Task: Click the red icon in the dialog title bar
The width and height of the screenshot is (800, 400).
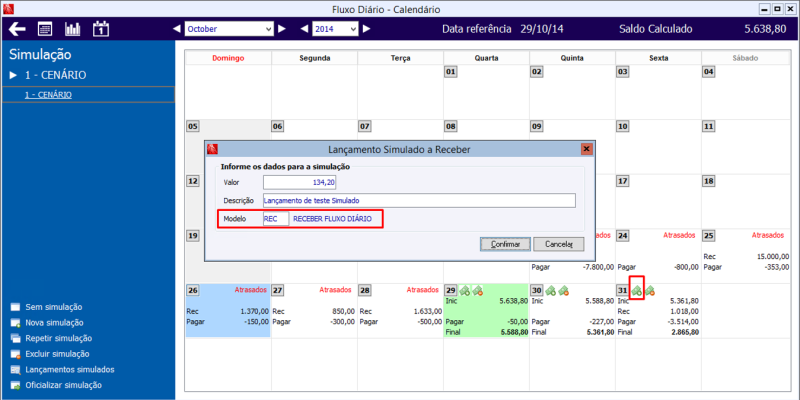Action: pyautogui.click(x=213, y=149)
